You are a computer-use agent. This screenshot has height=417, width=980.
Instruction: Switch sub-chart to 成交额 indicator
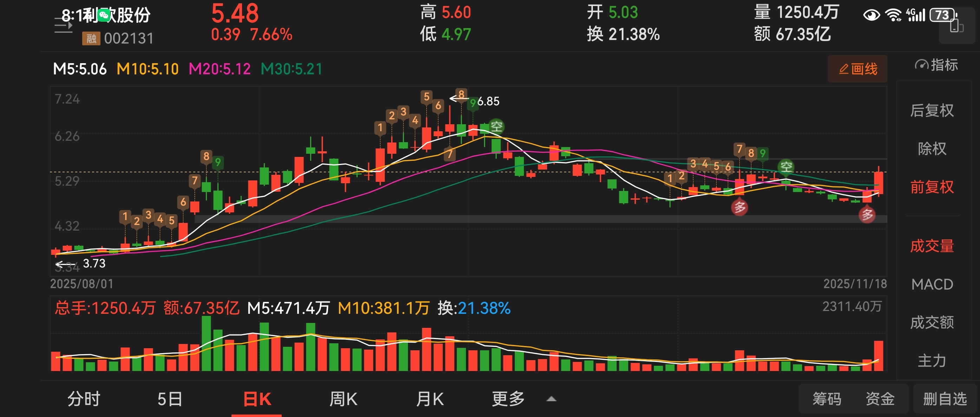[932, 322]
